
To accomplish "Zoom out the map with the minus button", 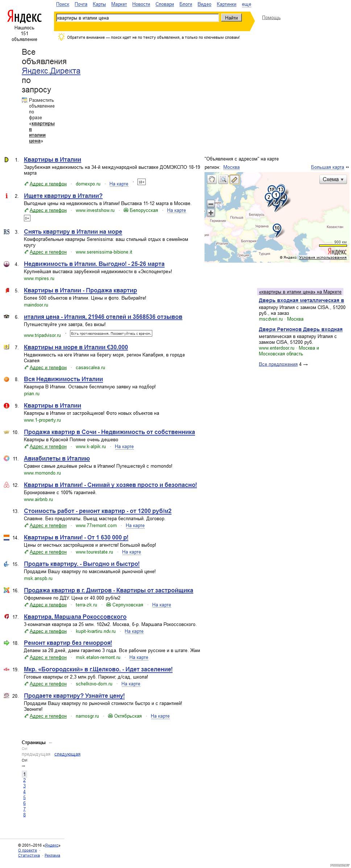I will 211,204.
